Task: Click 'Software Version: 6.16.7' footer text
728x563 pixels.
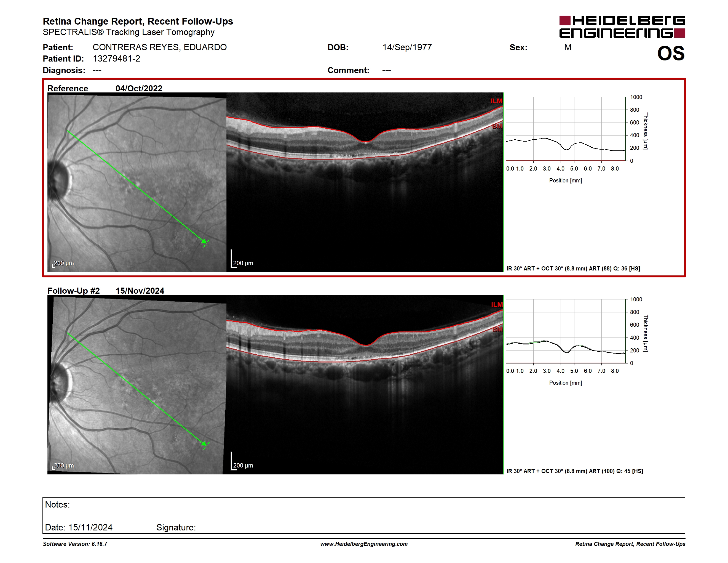Action: (x=75, y=544)
